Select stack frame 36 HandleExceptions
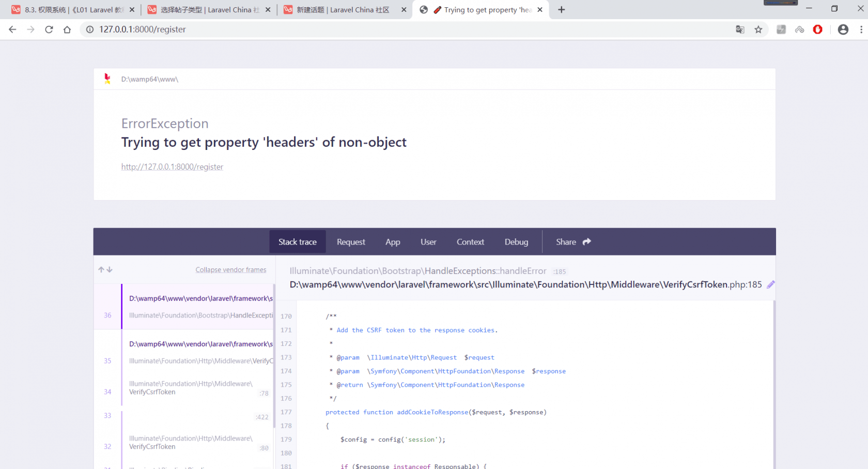The height and width of the screenshot is (469, 868). tap(184, 307)
